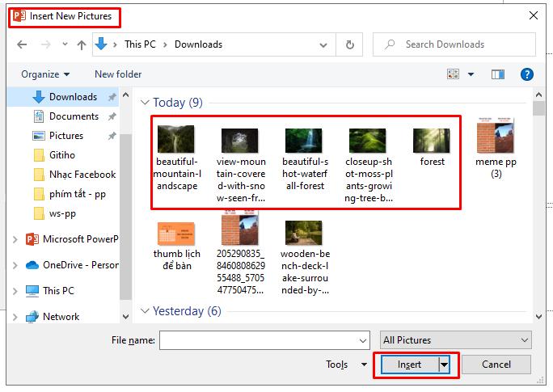Expand the address bar history dropdown
Viewport: 553px width, 392px height.
point(323,44)
